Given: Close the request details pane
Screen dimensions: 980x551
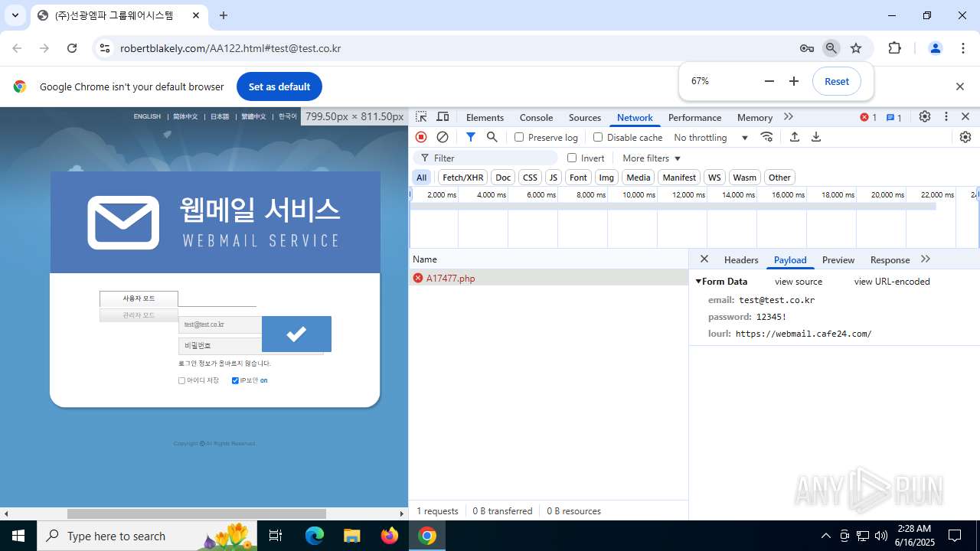Looking at the screenshot, I should tap(704, 259).
